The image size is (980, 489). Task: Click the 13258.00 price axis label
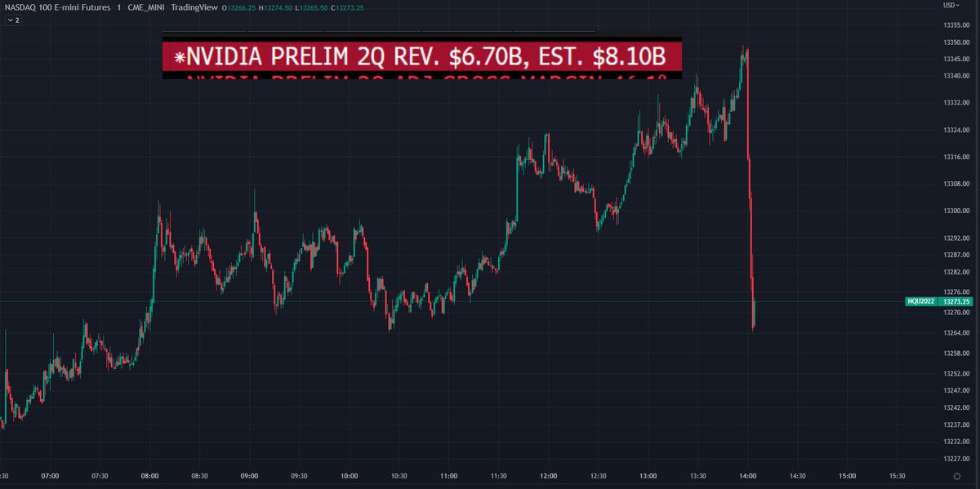[x=955, y=353]
